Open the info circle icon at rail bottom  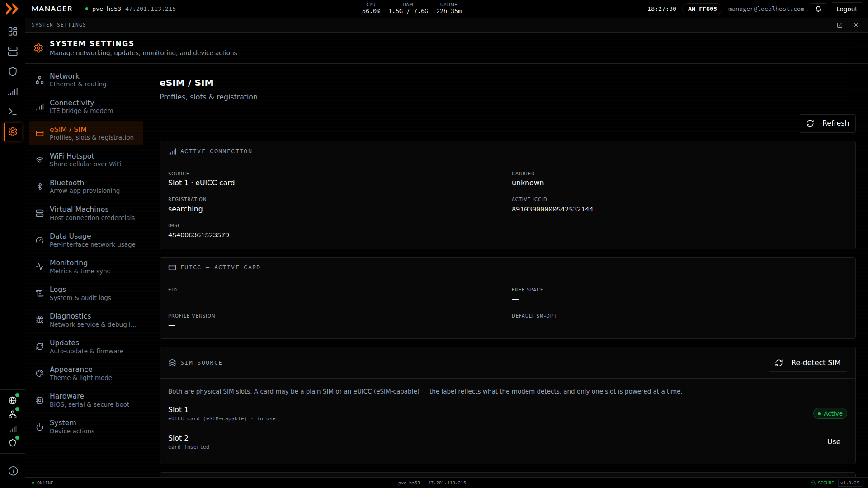[x=13, y=471]
